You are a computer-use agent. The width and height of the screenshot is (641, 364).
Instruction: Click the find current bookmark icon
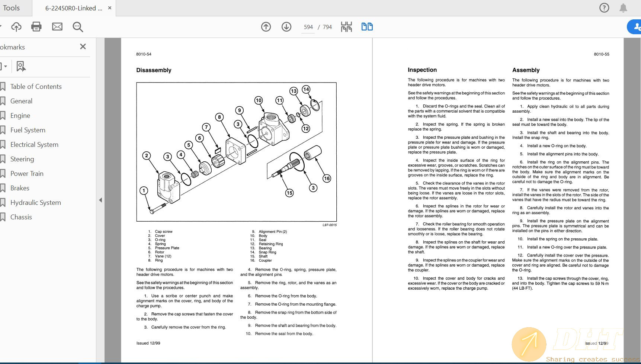click(21, 66)
